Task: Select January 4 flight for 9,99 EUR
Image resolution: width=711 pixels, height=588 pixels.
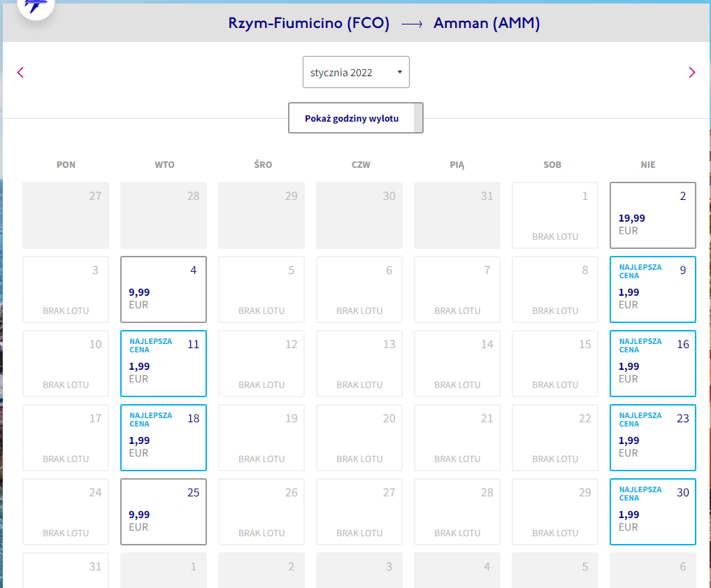Action: click(163, 289)
